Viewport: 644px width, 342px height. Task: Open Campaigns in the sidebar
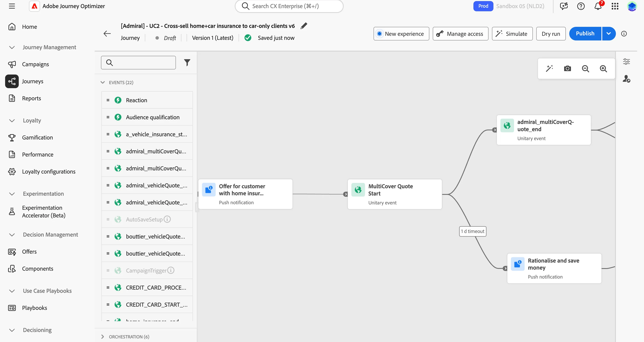coord(35,64)
